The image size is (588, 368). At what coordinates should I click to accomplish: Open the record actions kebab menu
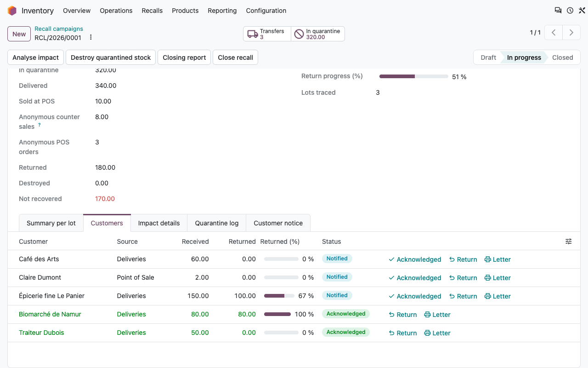(x=91, y=38)
